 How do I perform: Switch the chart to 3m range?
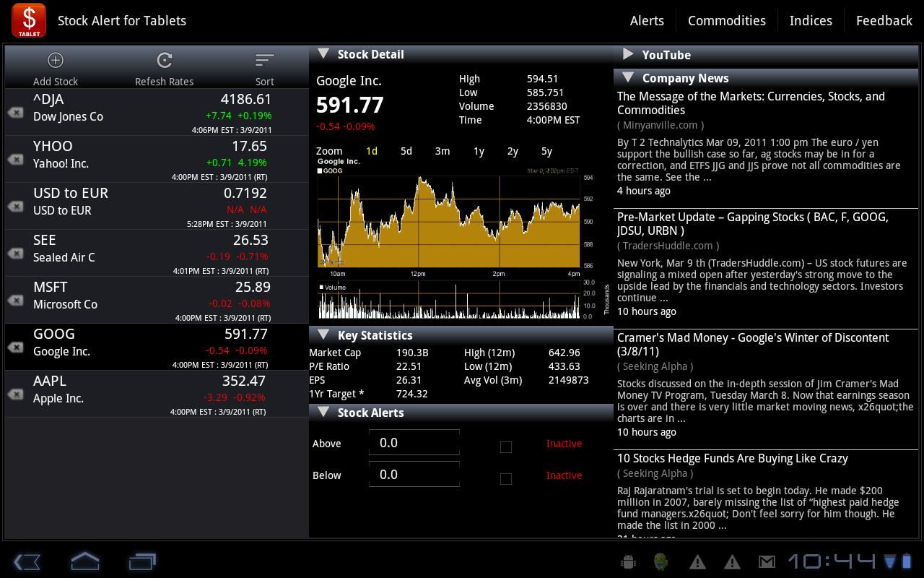click(x=443, y=151)
